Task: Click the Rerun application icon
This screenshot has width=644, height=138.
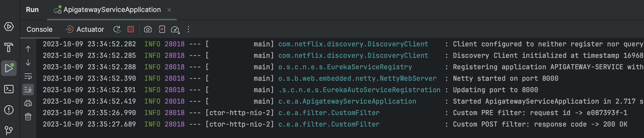Action: (x=117, y=29)
